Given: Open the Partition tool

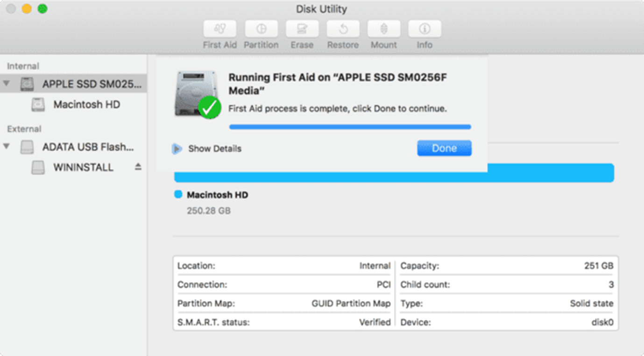Looking at the screenshot, I should coord(261,29).
